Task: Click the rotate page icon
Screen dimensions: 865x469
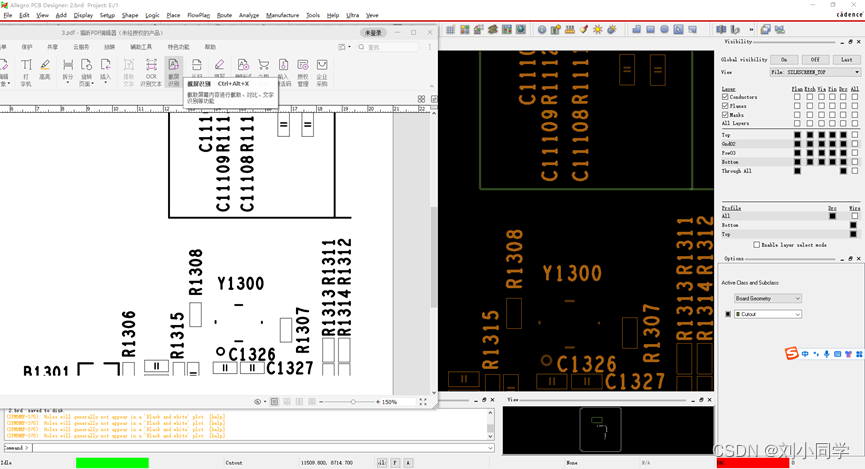Action: [87, 67]
